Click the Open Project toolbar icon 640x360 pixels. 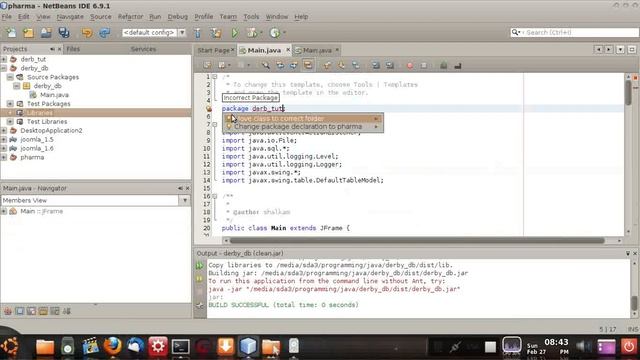pyautogui.click(x=46, y=33)
